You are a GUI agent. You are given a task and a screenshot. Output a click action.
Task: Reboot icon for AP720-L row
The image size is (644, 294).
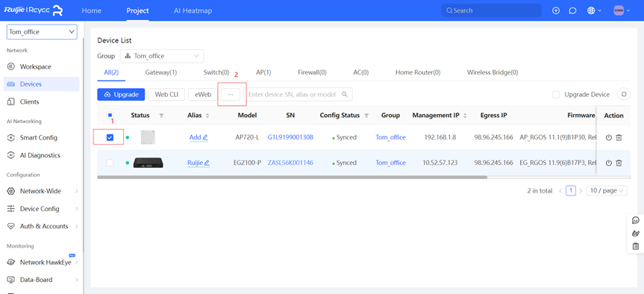609,137
